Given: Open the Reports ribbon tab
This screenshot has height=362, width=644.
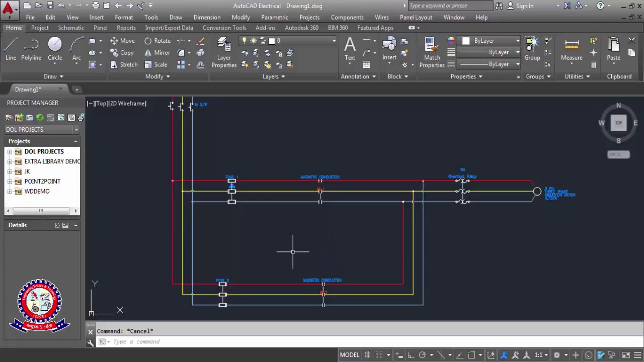Looking at the screenshot, I should (126, 28).
